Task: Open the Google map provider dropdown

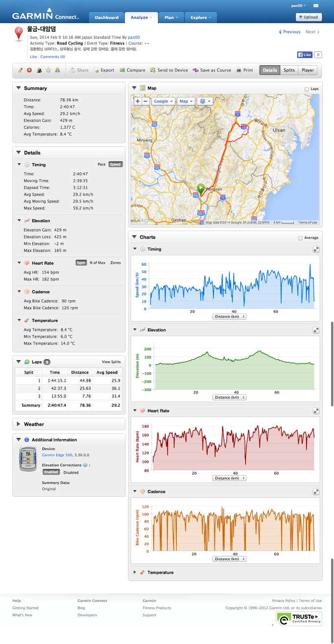Action: (163, 101)
